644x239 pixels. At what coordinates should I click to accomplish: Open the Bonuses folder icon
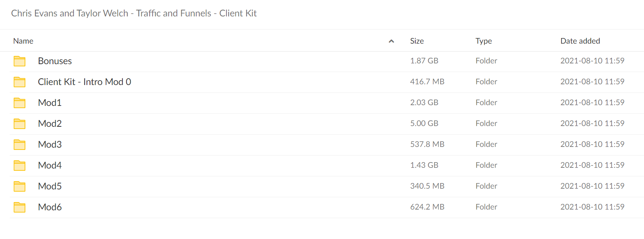coord(19,61)
